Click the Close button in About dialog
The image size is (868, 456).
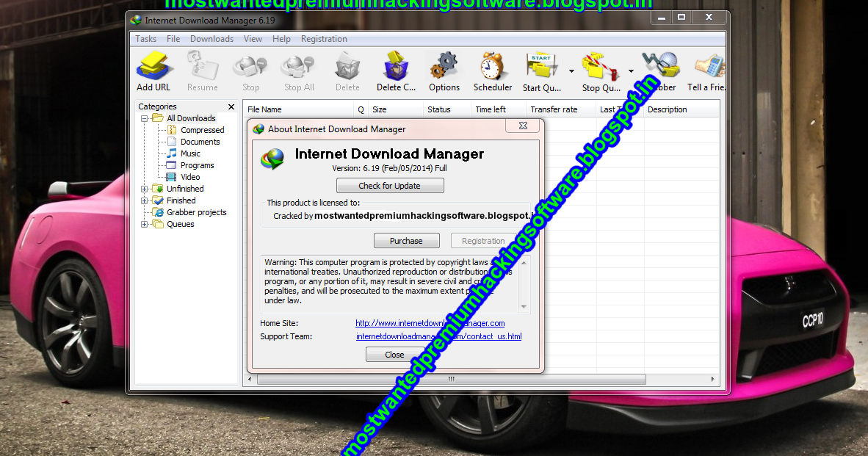pyautogui.click(x=394, y=355)
